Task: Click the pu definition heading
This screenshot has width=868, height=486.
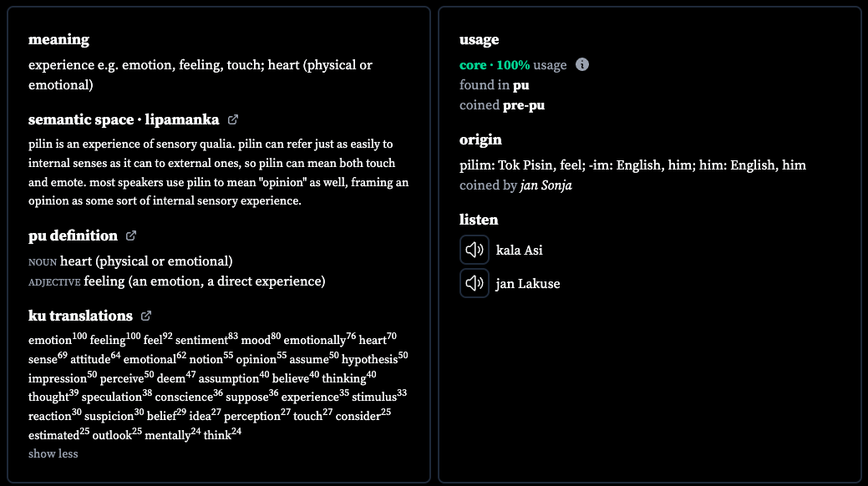Action: tap(73, 235)
